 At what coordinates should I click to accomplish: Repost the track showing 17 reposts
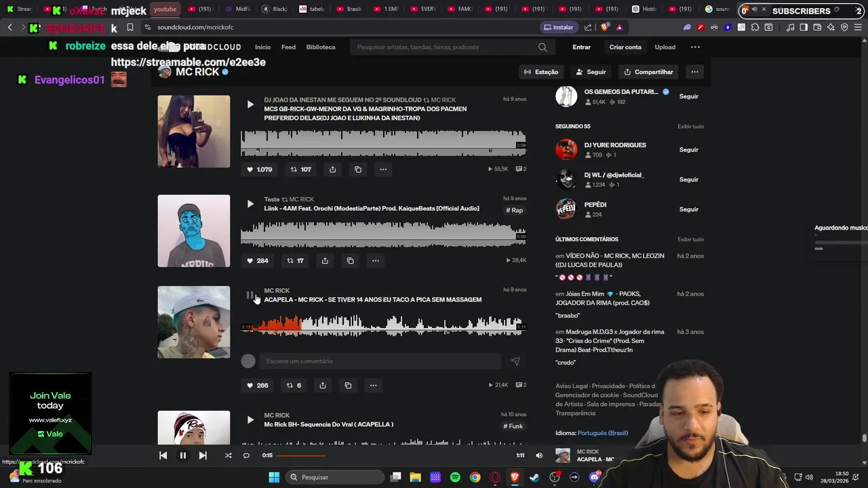pos(295,260)
